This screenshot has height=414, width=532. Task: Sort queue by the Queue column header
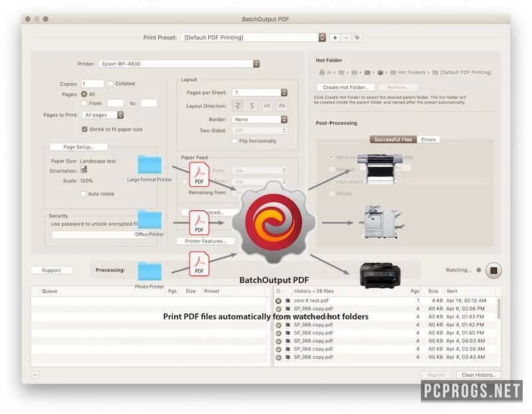(49, 291)
